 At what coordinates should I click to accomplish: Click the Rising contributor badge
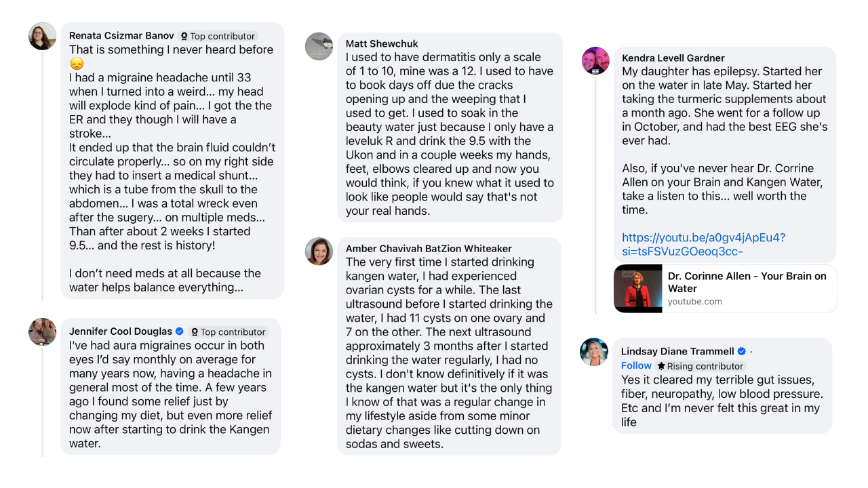pyautogui.click(x=701, y=366)
